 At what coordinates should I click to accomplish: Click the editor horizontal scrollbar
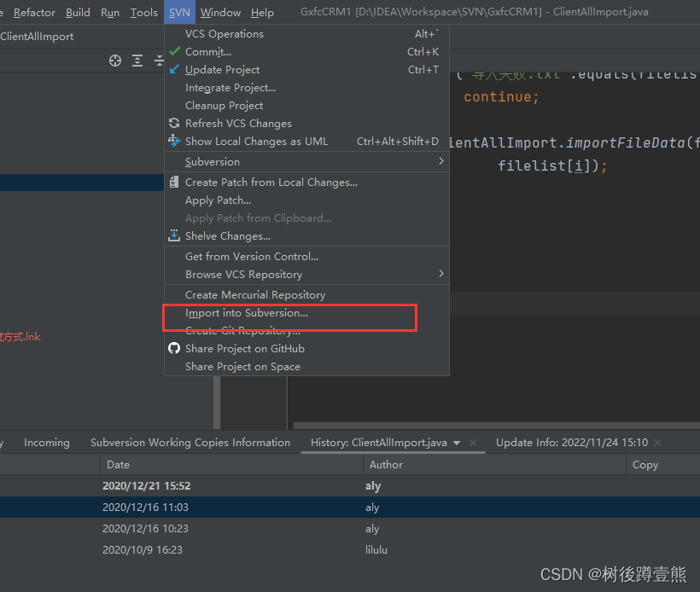[497, 426]
